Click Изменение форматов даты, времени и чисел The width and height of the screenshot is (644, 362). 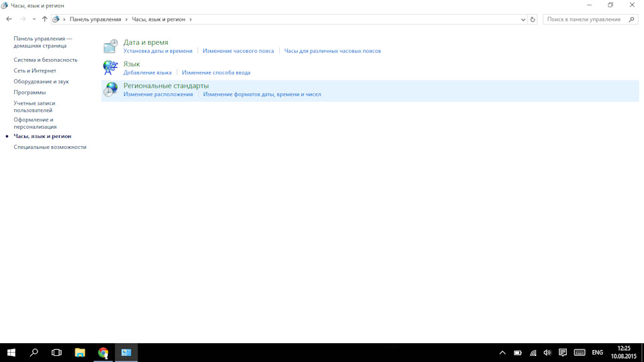262,95
